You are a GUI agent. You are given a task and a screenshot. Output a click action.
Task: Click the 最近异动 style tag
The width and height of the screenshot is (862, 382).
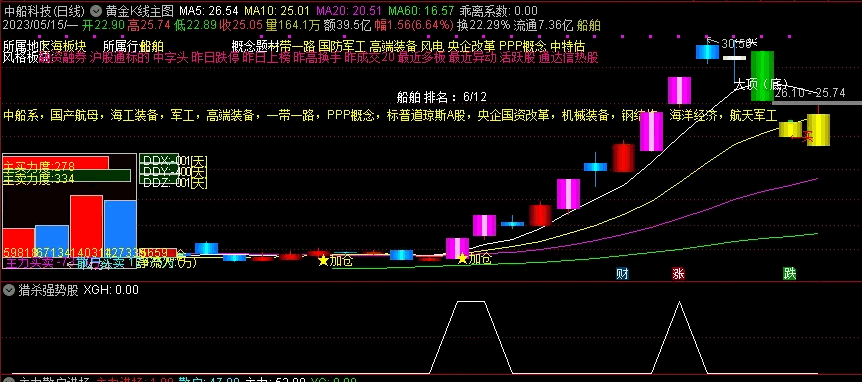[472, 58]
